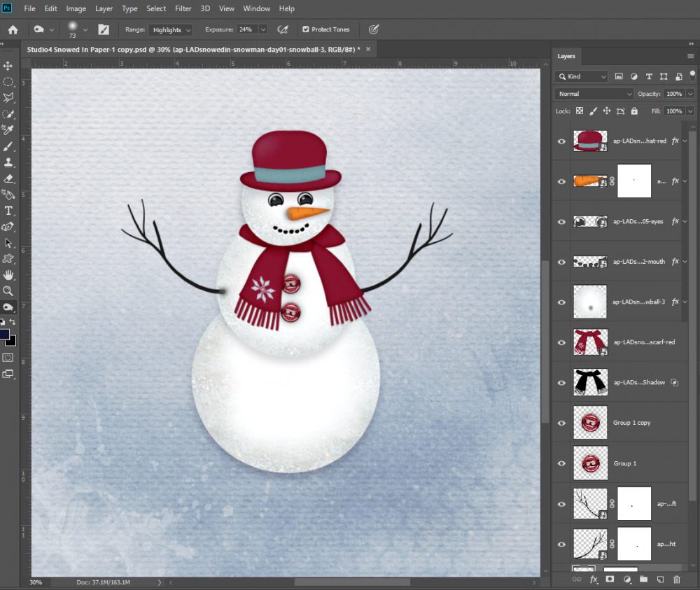Select the Clone Stamp tool
700x590 pixels.
click(8, 162)
